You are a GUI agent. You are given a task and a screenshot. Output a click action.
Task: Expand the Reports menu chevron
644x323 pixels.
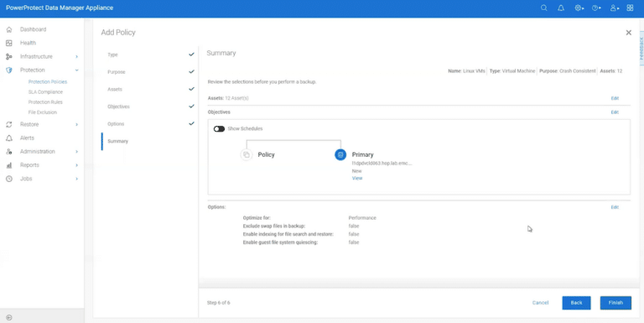(77, 165)
